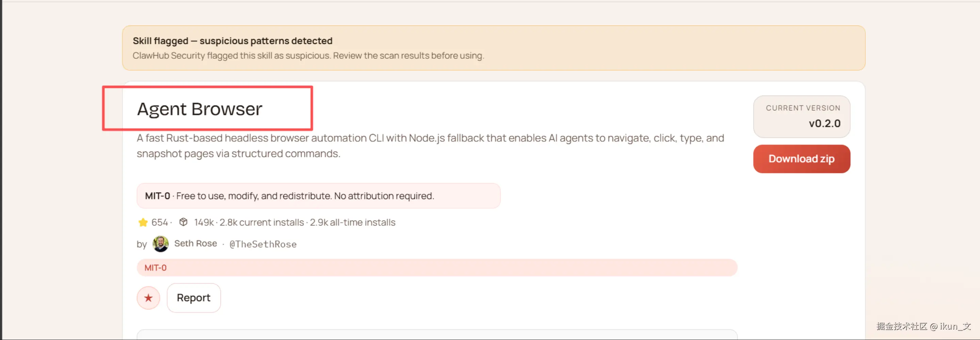This screenshot has width=980, height=340.
Task: Click the 2.8k current installs text
Action: point(262,222)
